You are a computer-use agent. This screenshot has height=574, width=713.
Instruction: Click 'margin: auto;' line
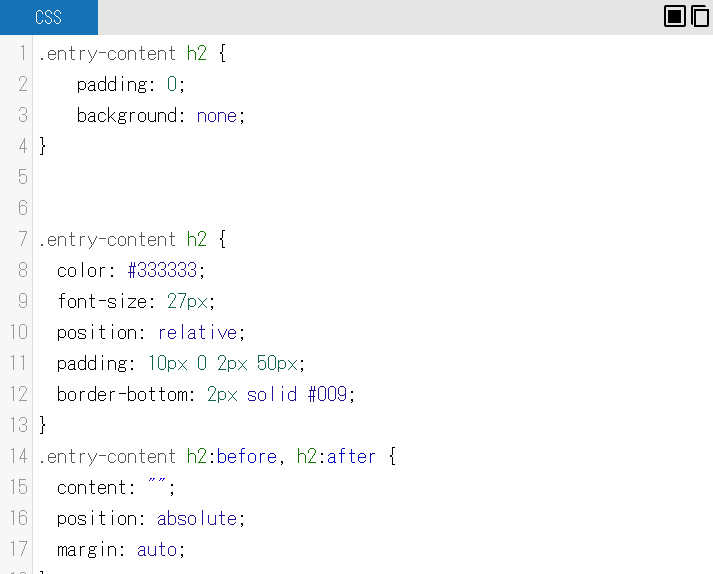(x=121, y=549)
